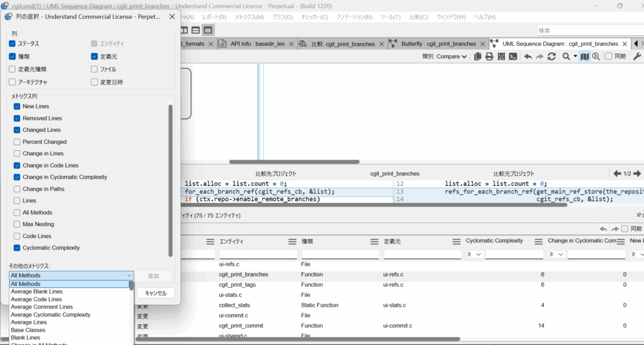
Task: Click the terminal console icon
Action: (x=513, y=57)
